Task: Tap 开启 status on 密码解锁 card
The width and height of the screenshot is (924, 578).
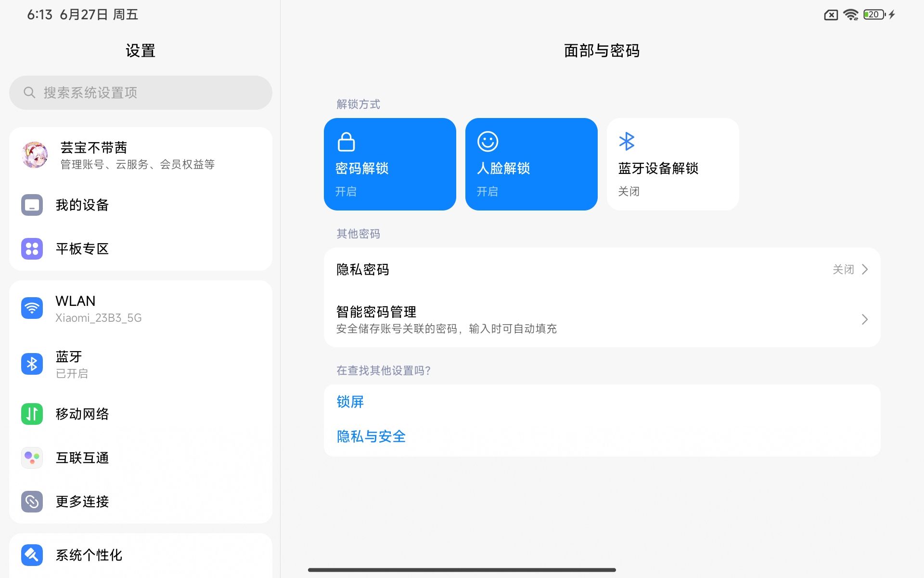Action: [346, 191]
